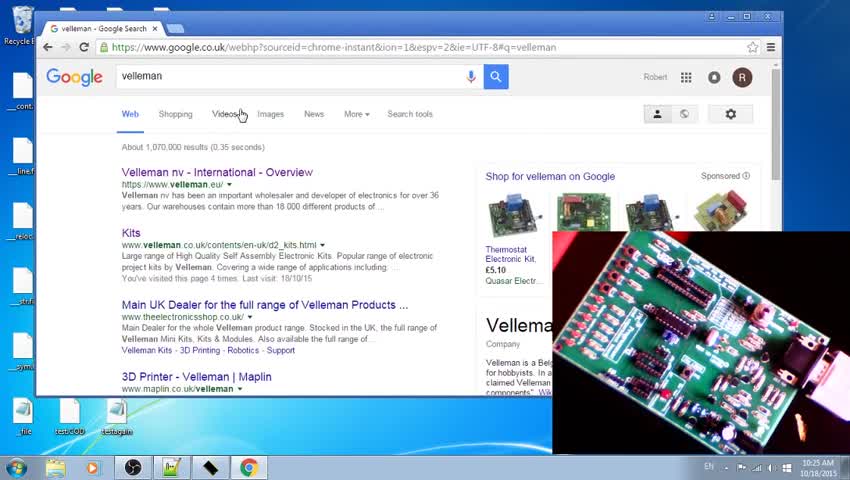Open OBS Studio from the taskbar

coord(133,468)
